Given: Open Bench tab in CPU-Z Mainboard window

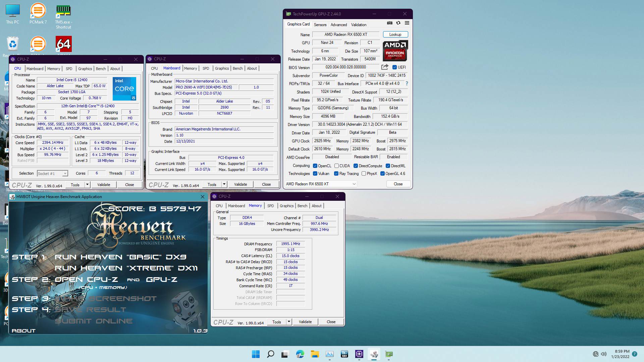Looking at the screenshot, I should click(237, 68).
